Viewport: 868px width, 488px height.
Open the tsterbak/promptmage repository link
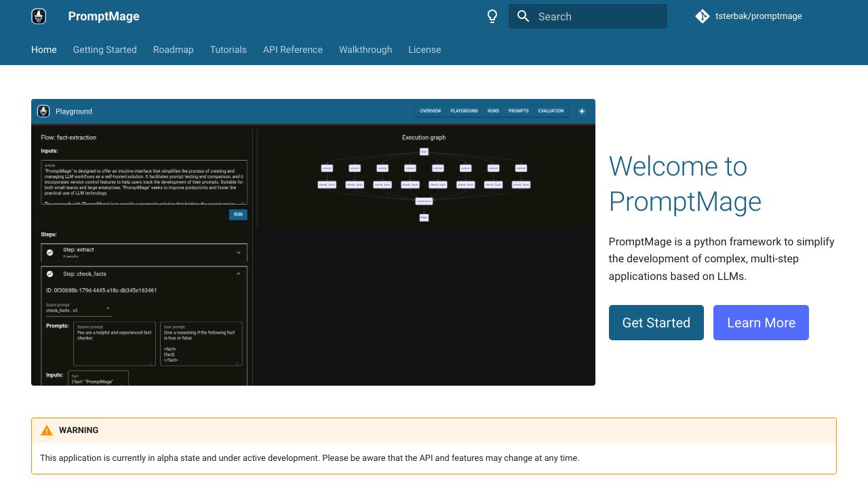749,16
